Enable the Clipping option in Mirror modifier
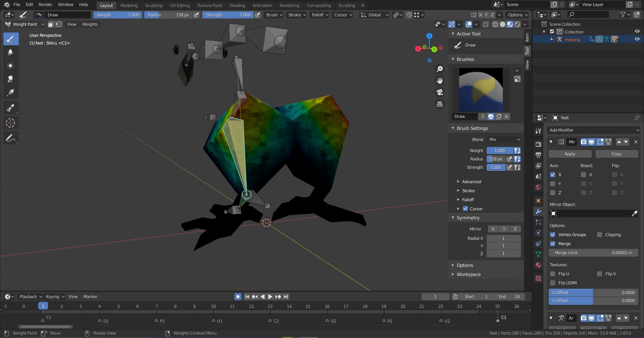The image size is (644, 338). click(x=600, y=235)
